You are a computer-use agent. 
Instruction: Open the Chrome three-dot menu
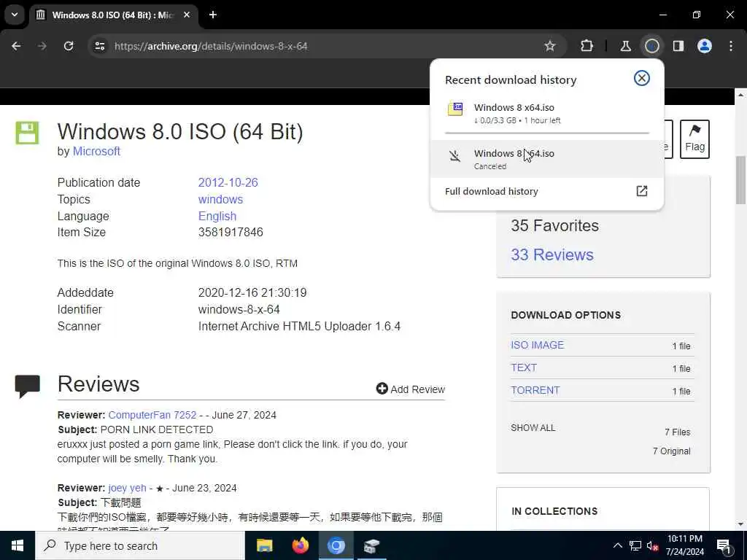[731, 46]
